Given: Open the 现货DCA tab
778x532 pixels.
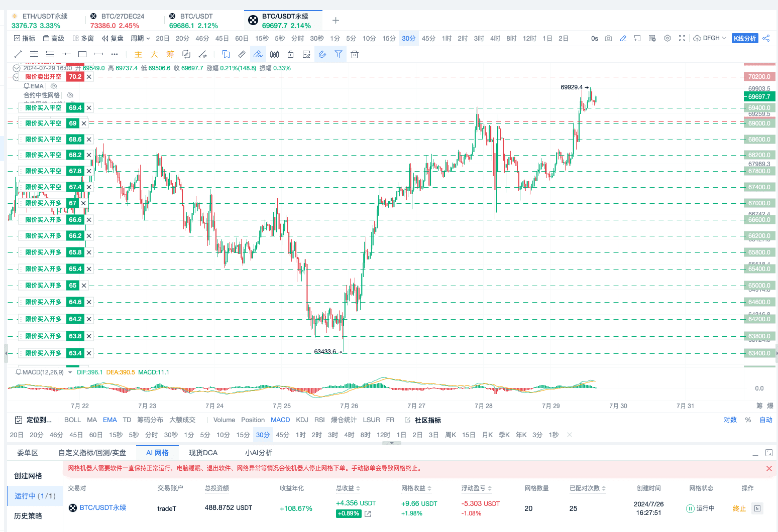Looking at the screenshot, I should 203,453.
